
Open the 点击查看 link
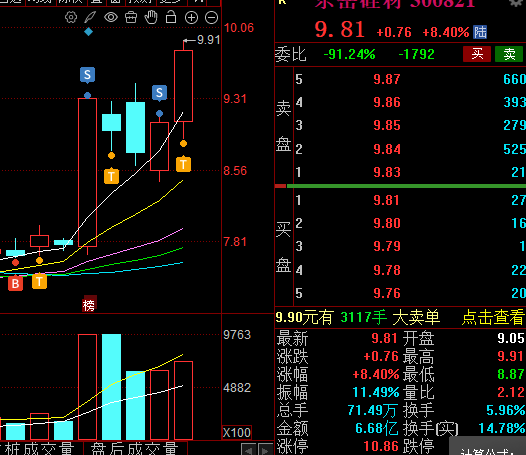point(493,317)
